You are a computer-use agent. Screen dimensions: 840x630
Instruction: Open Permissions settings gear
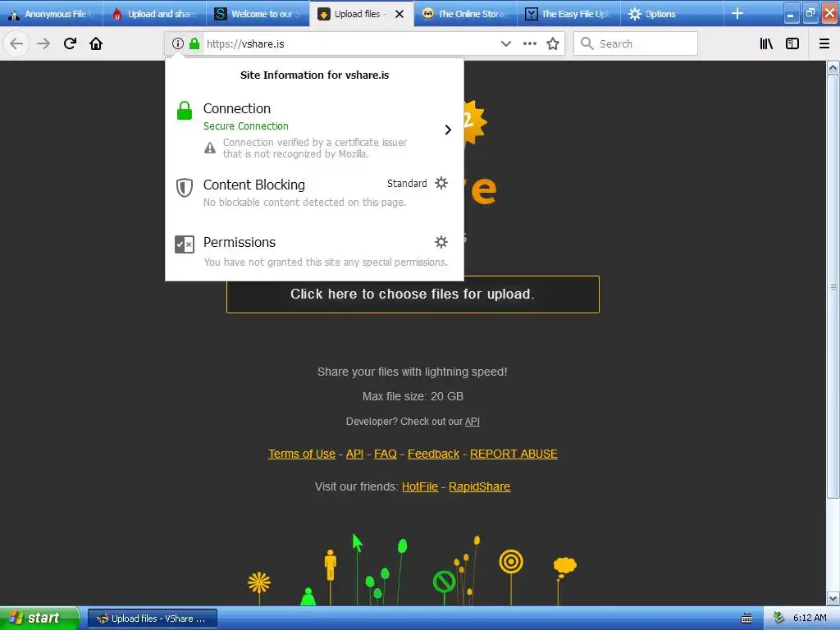[x=441, y=242]
